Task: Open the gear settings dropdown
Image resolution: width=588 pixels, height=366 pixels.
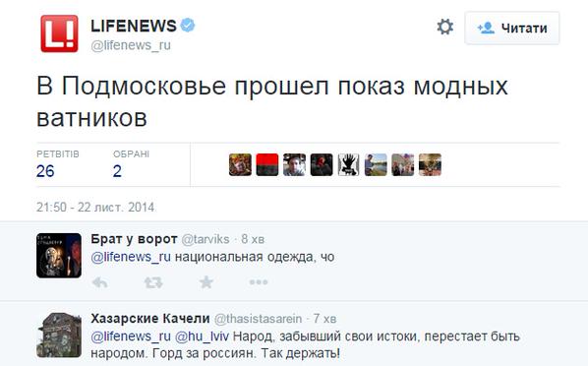Action: (445, 27)
